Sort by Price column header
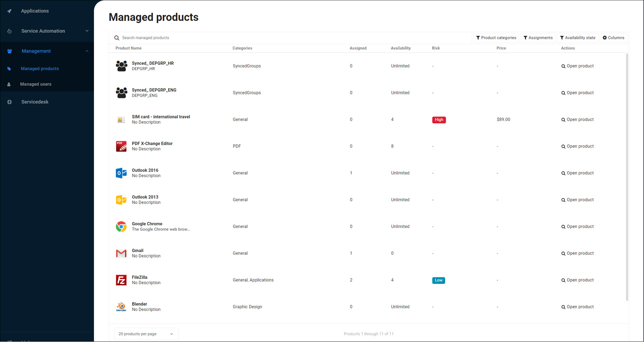The image size is (644, 342). point(501,48)
